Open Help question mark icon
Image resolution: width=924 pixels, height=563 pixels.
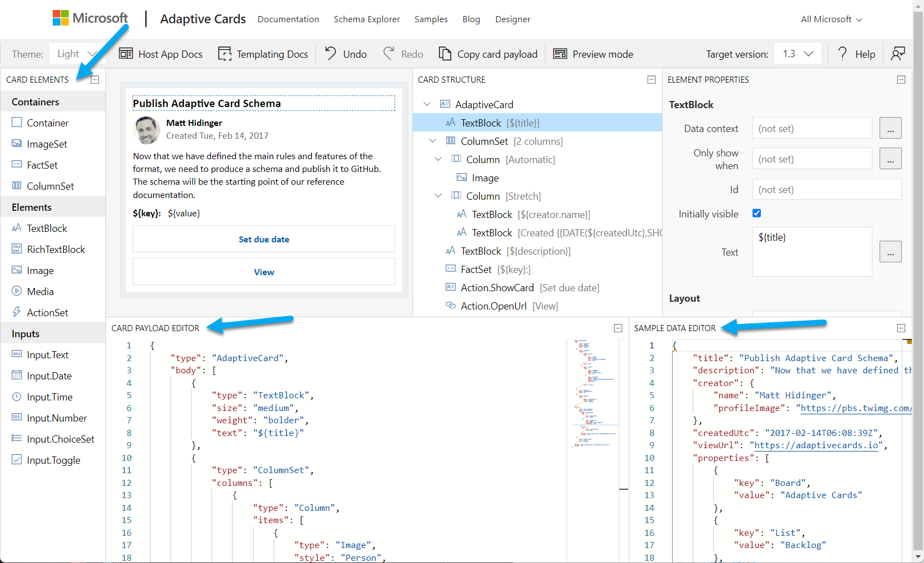point(842,54)
